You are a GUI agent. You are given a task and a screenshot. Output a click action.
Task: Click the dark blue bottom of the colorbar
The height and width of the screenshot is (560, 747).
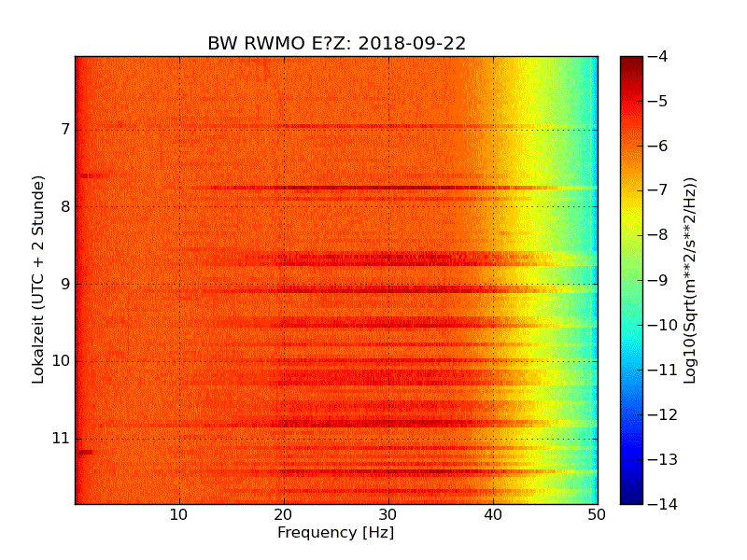[x=631, y=496]
